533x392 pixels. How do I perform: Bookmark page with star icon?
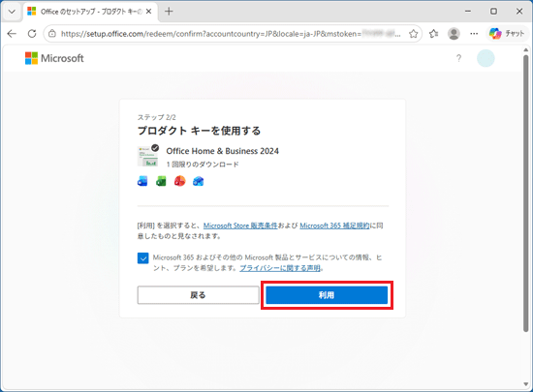414,34
